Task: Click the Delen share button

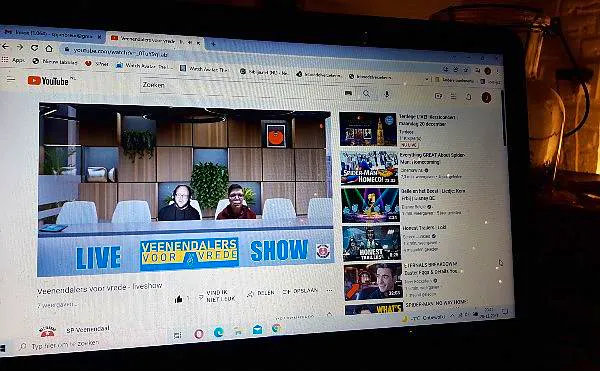Action: tap(261, 293)
